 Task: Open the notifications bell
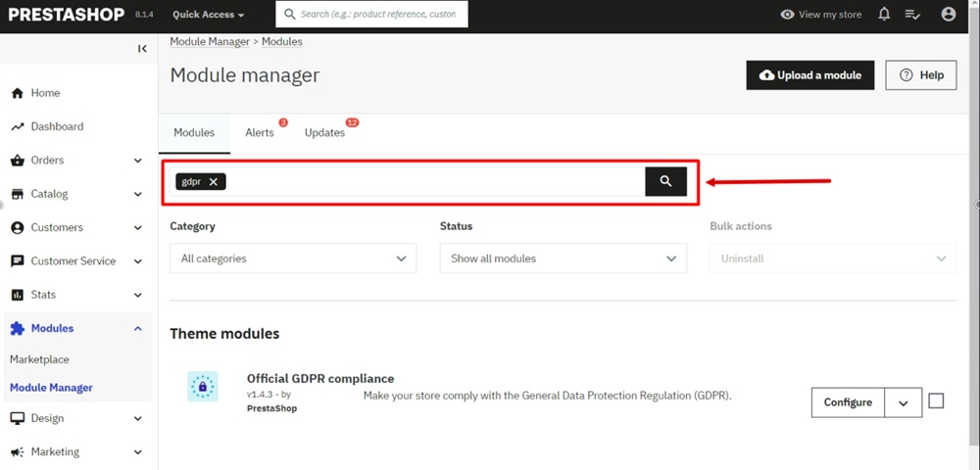[x=884, y=15]
